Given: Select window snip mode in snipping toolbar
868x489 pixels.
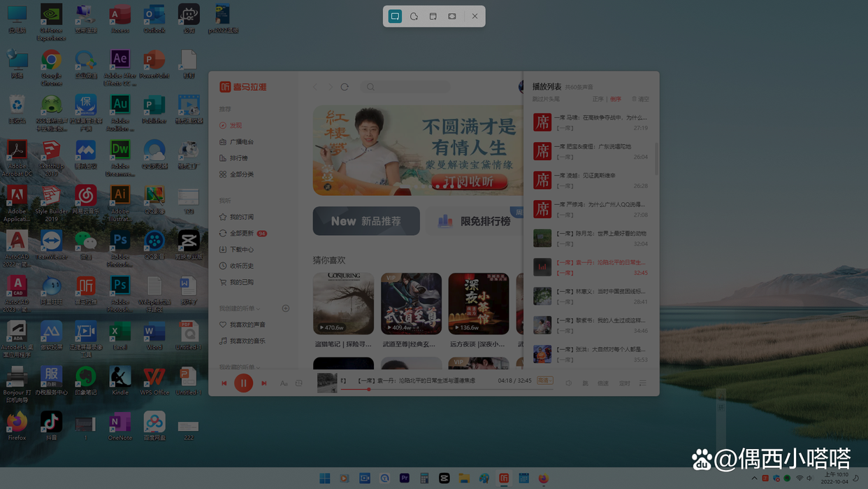Looking at the screenshot, I should [433, 16].
